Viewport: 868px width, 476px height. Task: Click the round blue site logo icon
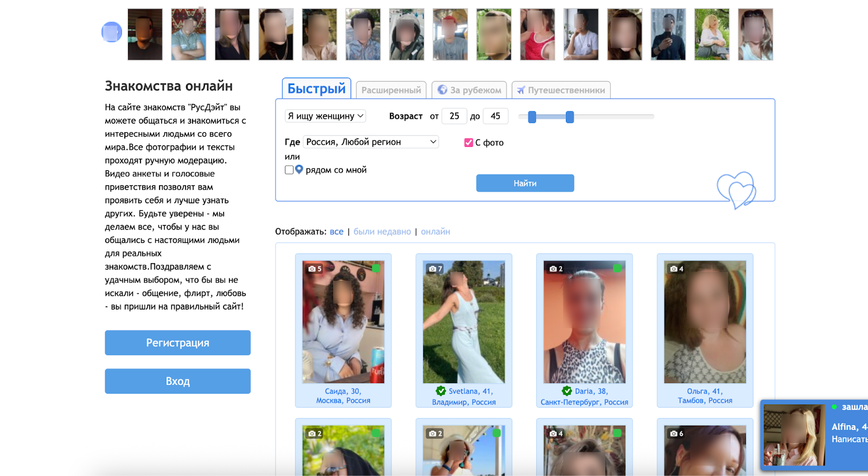[112, 32]
